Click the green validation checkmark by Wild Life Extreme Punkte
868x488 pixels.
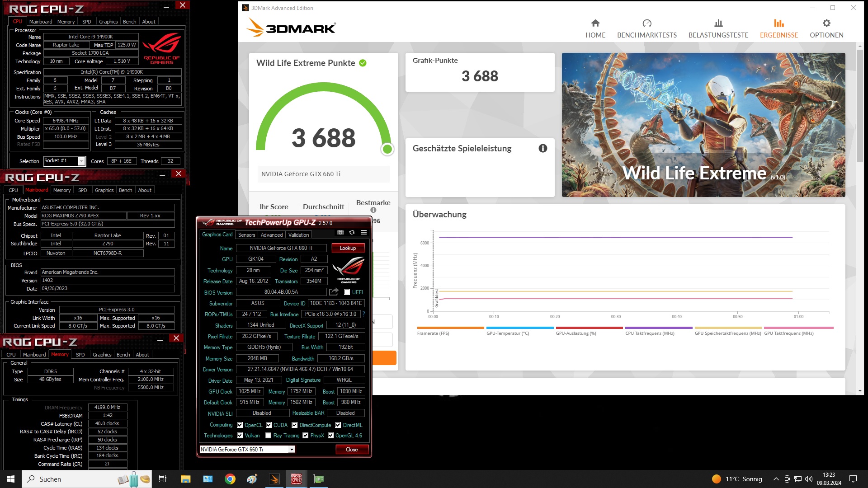pyautogui.click(x=363, y=63)
